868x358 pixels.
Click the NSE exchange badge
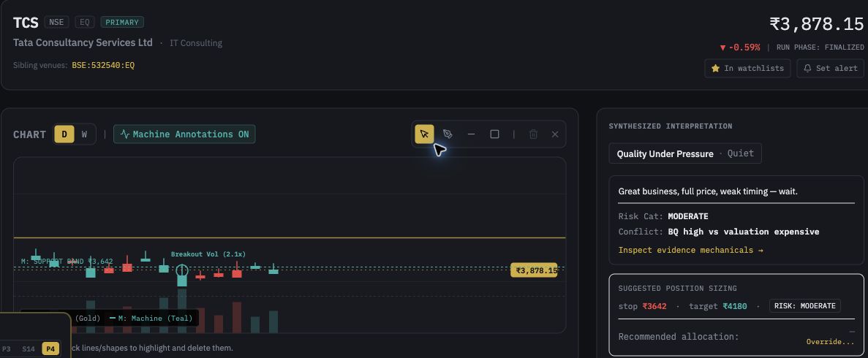[56, 22]
